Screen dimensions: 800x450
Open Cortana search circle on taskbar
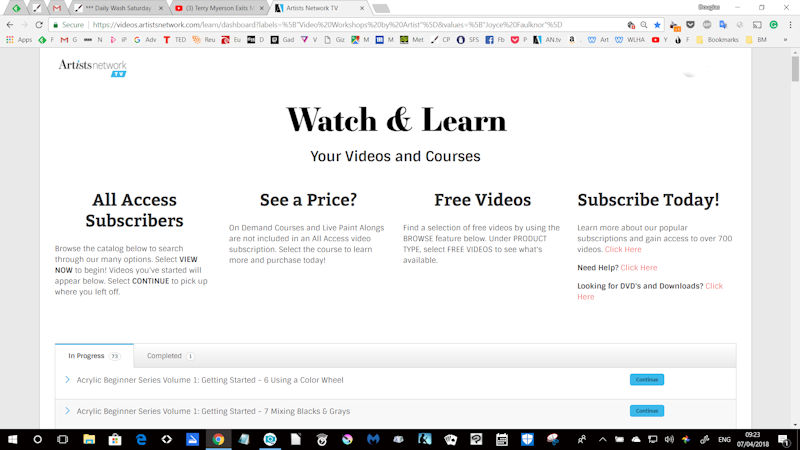click(38, 439)
